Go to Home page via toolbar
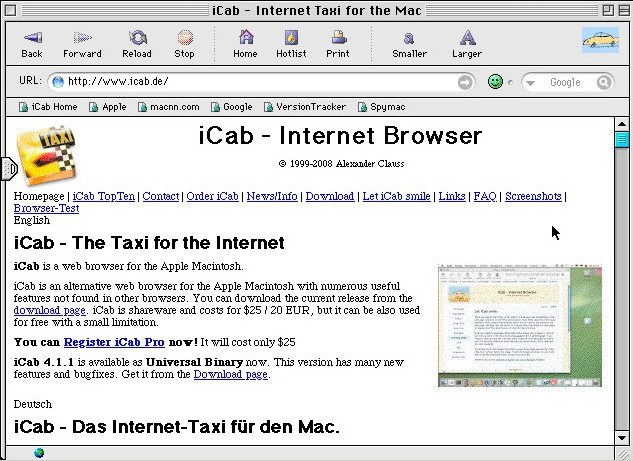 pos(245,43)
